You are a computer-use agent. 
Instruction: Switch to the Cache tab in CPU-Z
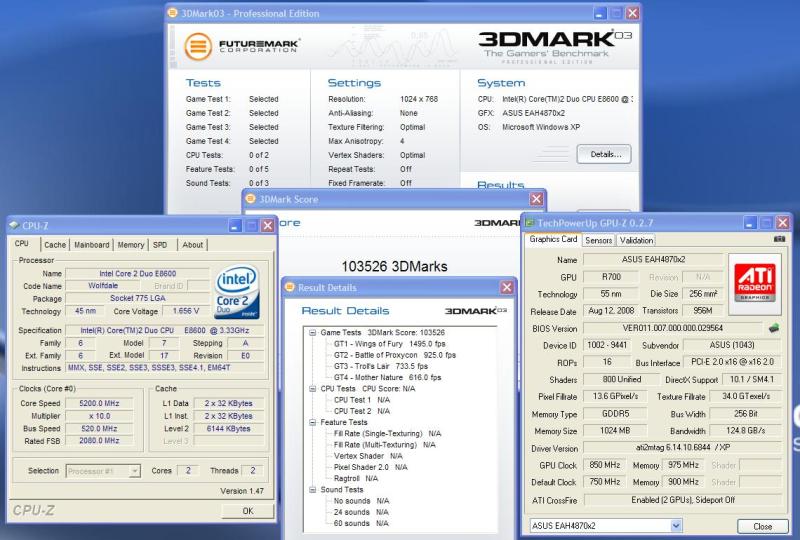[55, 245]
